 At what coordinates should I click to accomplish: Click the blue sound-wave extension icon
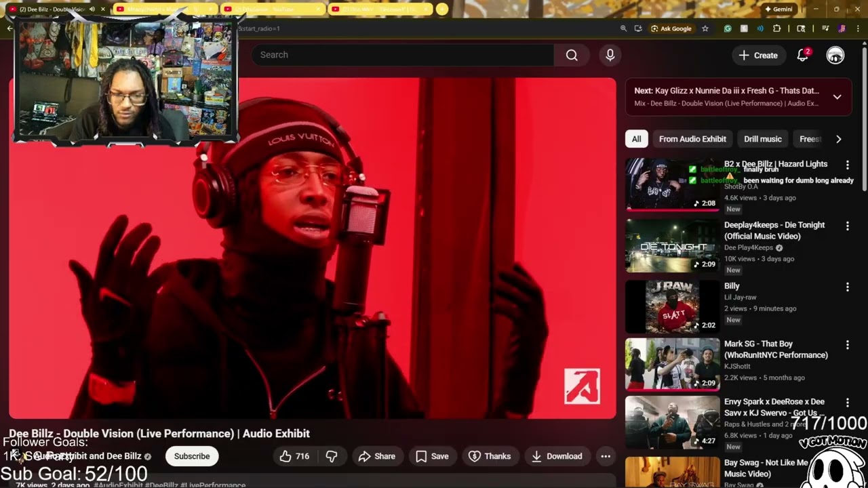tap(760, 28)
